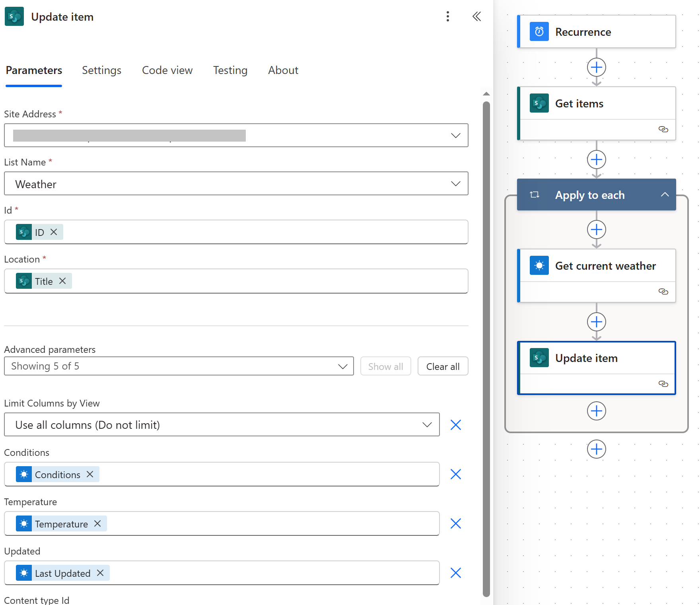
Task: Click the connection link icon on Get items
Action: [x=663, y=129]
